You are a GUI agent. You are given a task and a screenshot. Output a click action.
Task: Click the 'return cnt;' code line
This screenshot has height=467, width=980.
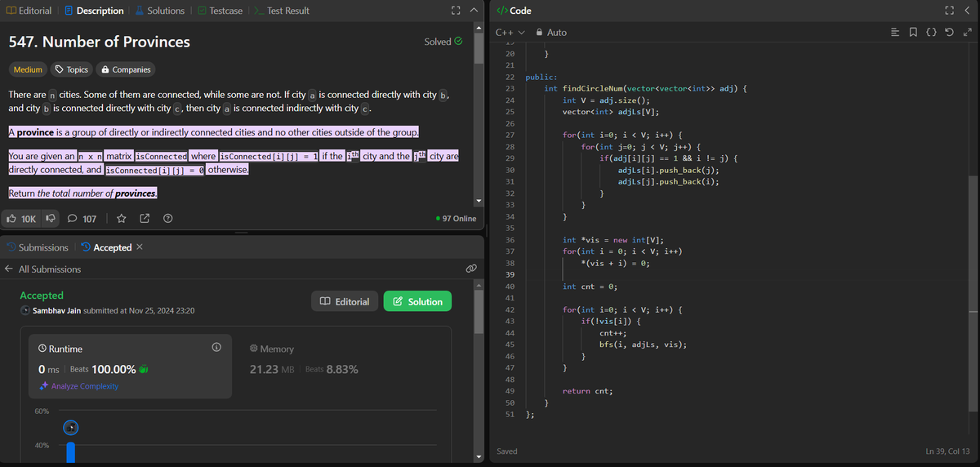tap(588, 391)
